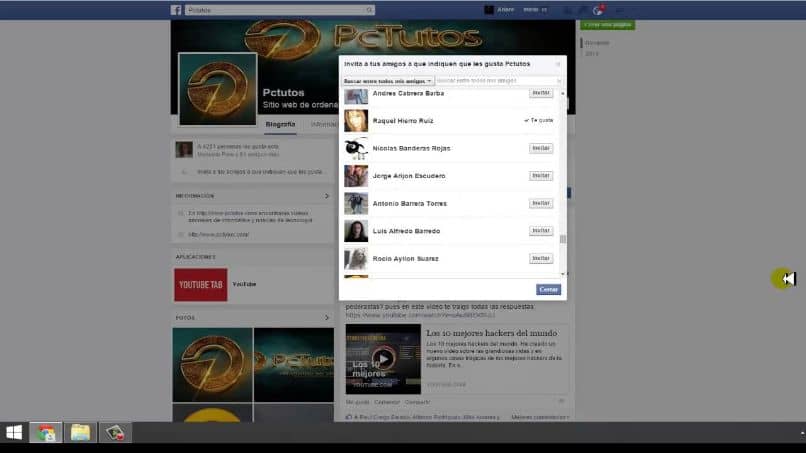Click the Cerrar button in the dialog
Viewport: 806px width, 453px height.
pyautogui.click(x=548, y=289)
